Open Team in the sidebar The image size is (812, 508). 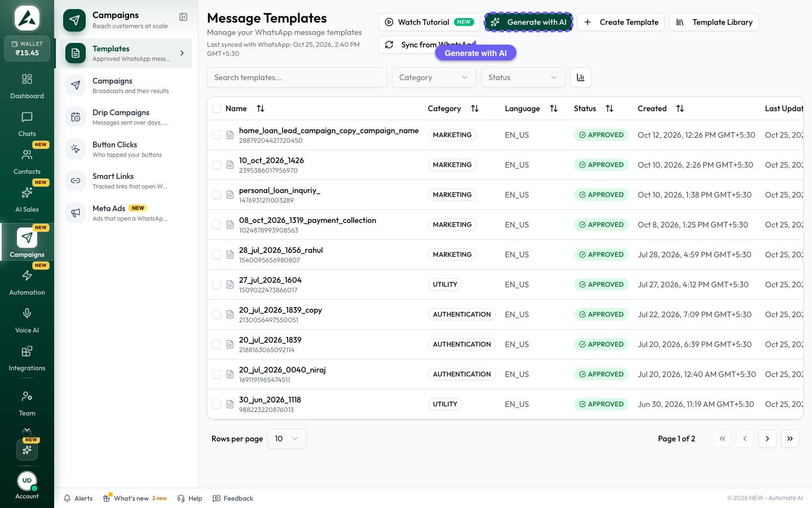27,403
